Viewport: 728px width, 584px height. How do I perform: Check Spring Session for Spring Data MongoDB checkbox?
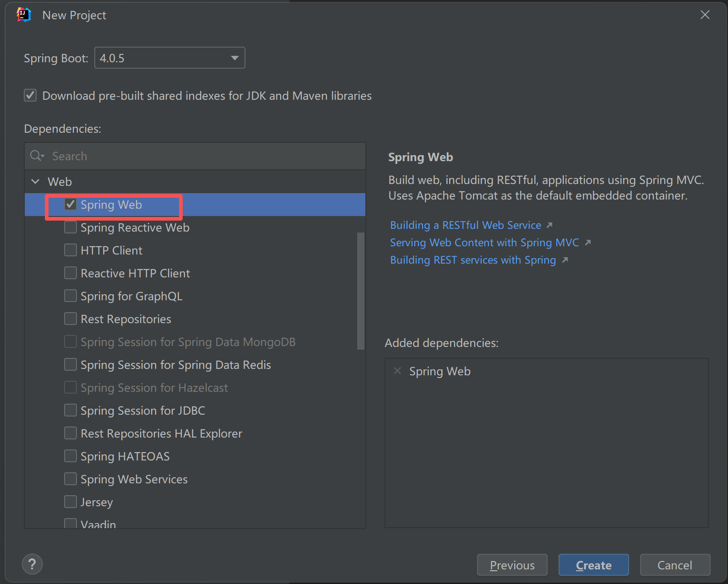pos(71,341)
